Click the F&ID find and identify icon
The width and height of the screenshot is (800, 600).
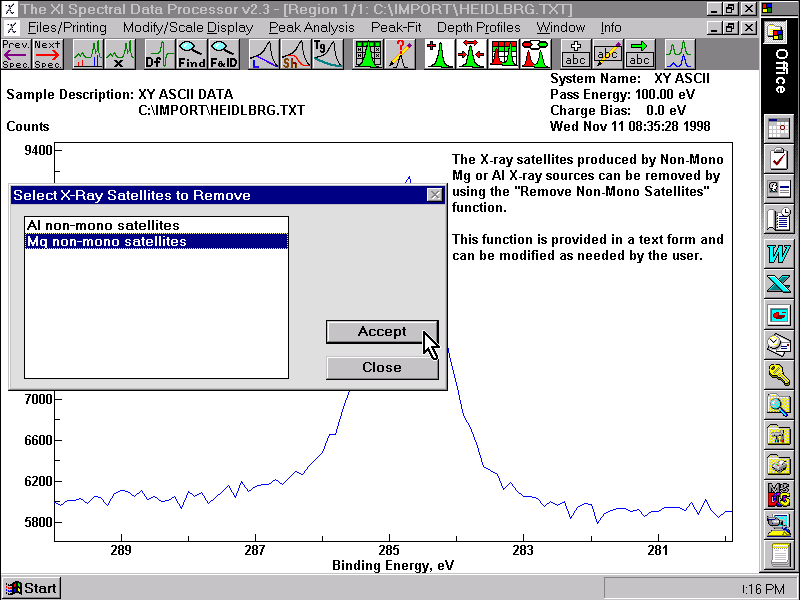click(x=223, y=54)
